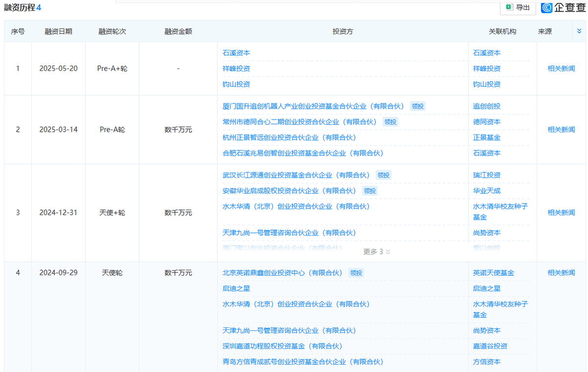The height and width of the screenshot is (372, 588).
Task: Open 武汉长江源通创业投资基金合伙企业
Action: point(296,175)
